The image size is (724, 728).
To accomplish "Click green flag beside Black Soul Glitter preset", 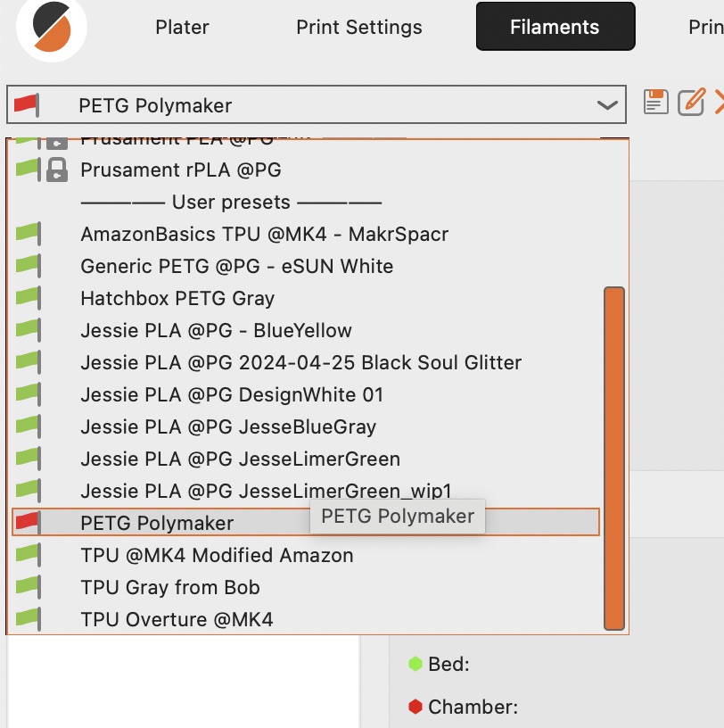I will pos(28,361).
